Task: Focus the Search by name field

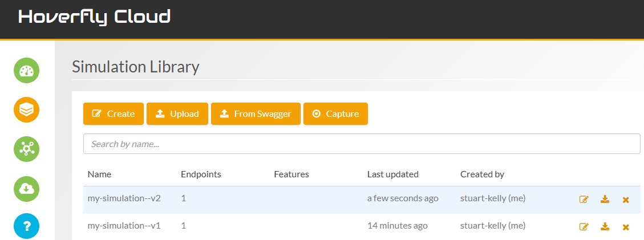Action: (362, 144)
